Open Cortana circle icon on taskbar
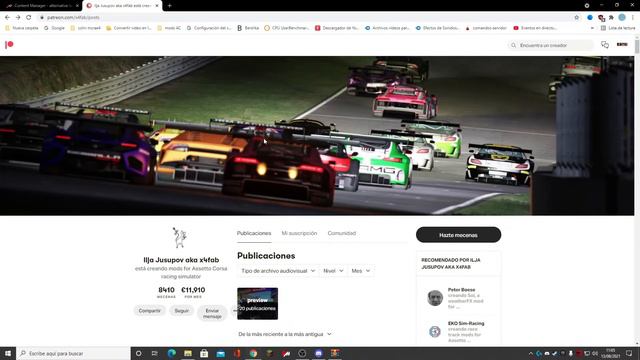The height and width of the screenshot is (360, 640). [x=138, y=353]
